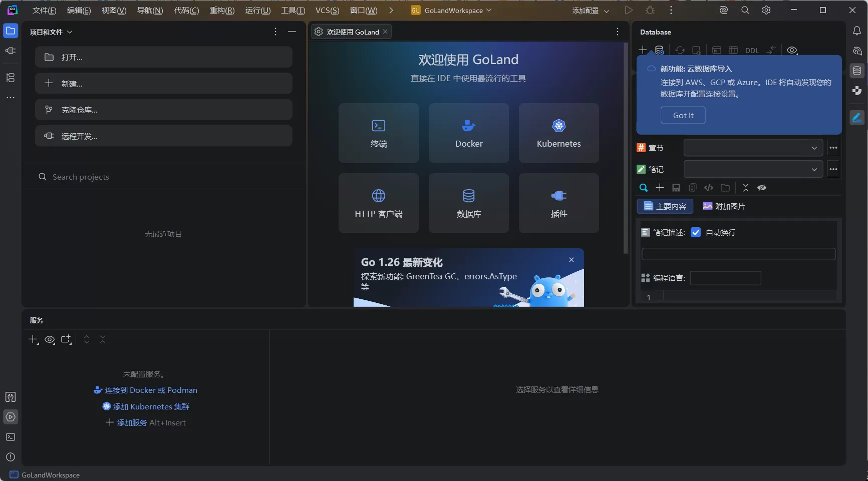Expand the 章节 dropdown

point(815,148)
